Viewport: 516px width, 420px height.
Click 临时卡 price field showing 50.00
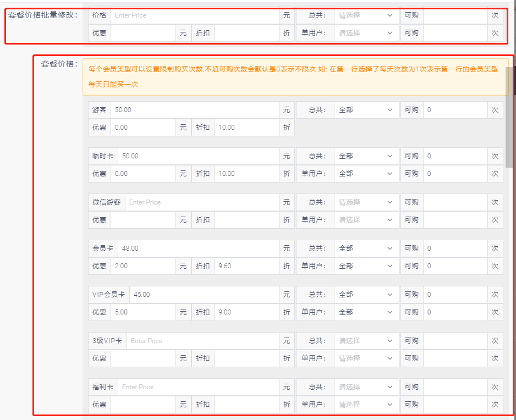pyautogui.click(x=199, y=156)
